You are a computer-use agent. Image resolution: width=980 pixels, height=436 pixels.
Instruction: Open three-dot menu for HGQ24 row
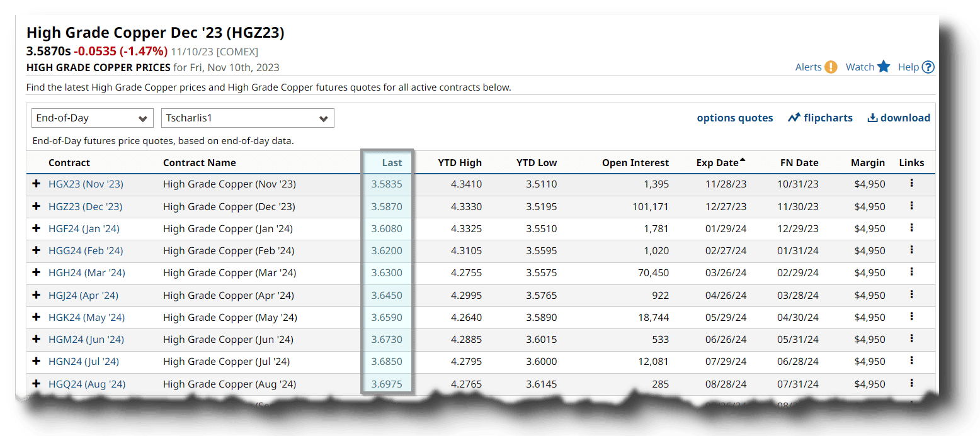(x=911, y=383)
